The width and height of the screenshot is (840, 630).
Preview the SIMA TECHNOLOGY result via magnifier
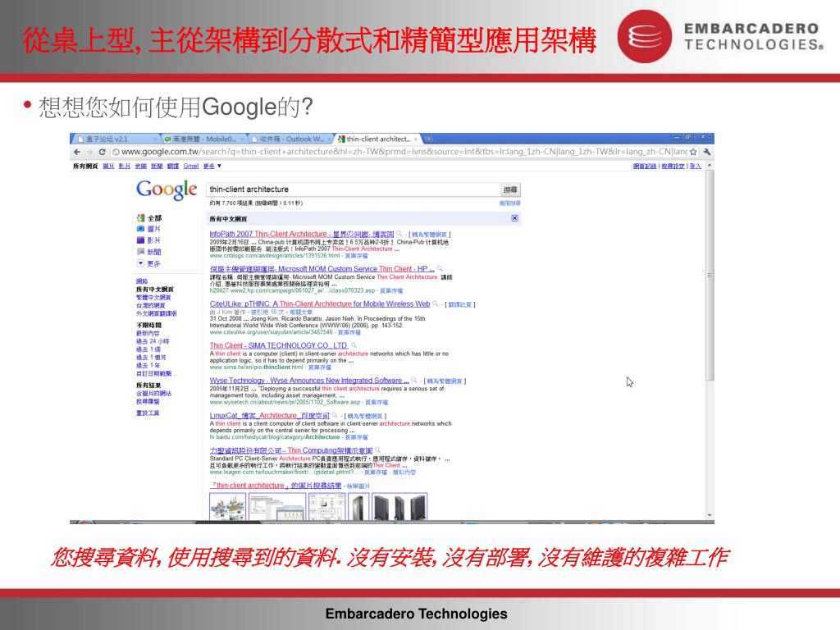click(x=354, y=345)
